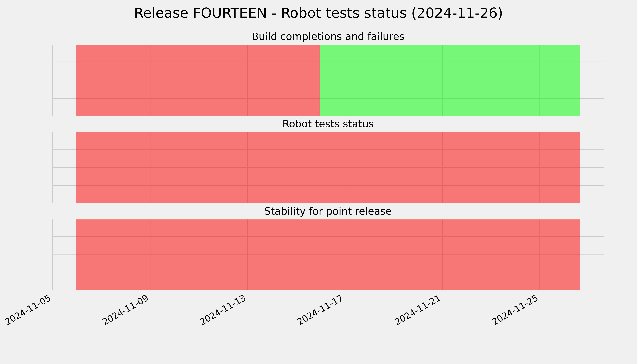Click the red Robot tests status bar
The width and height of the screenshot is (637, 364).
[x=328, y=167]
